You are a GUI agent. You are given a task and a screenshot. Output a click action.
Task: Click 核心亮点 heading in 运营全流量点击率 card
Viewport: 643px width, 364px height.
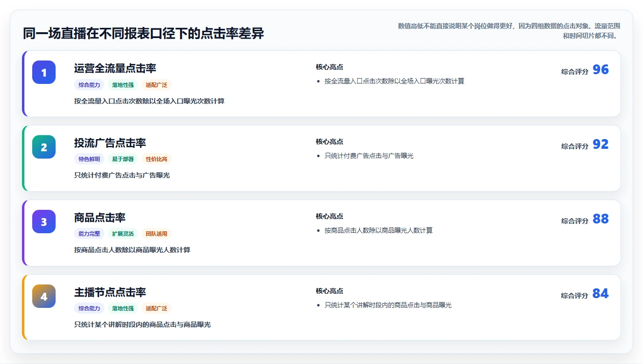(329, 67)
